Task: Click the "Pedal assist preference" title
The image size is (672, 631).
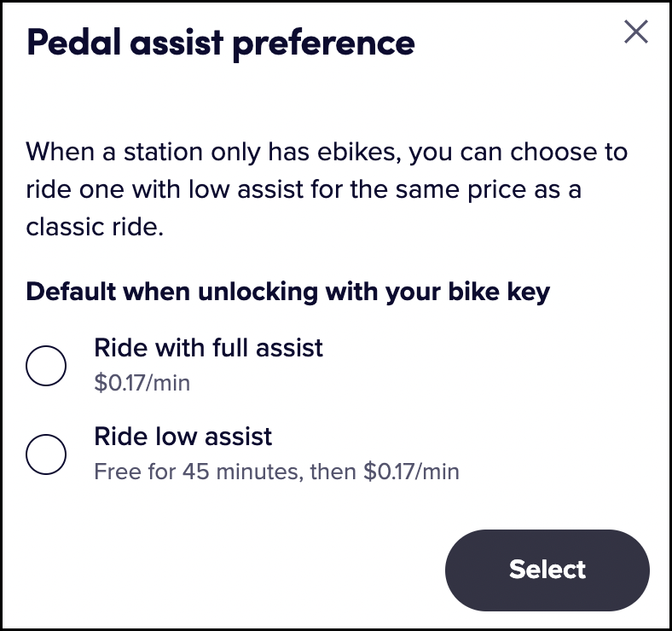Action: [x=221, y=42]
